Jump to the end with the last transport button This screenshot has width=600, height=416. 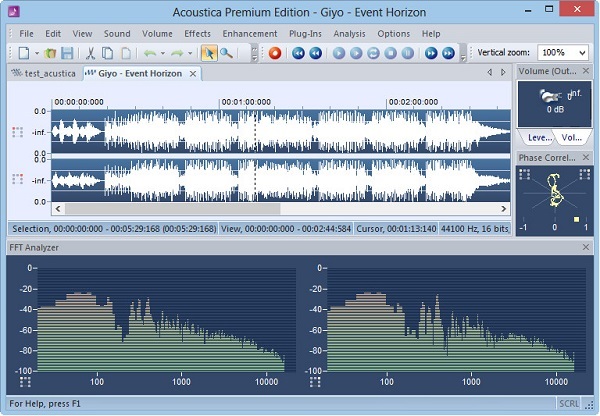point(450,53)
